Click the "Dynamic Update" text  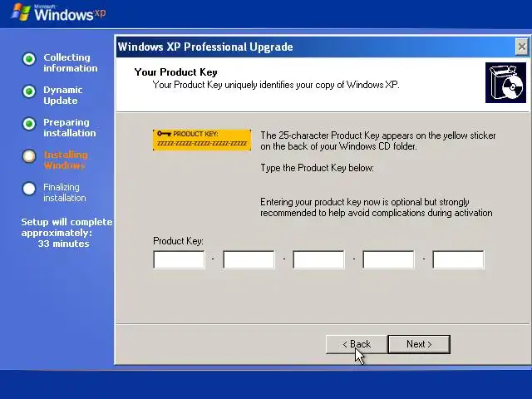[63, 96]
